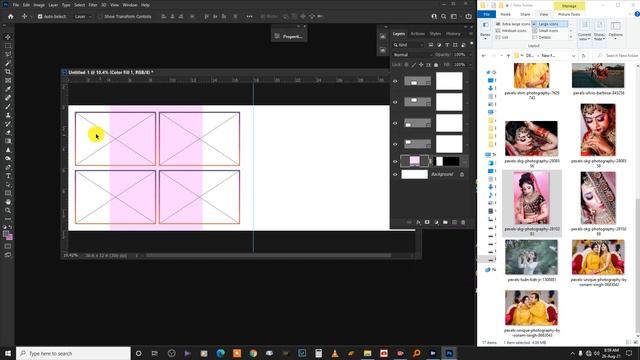The image size is (640, 360).
Task: Click Photoshop Home icon in options bar
Action: (x=11, y=16)
